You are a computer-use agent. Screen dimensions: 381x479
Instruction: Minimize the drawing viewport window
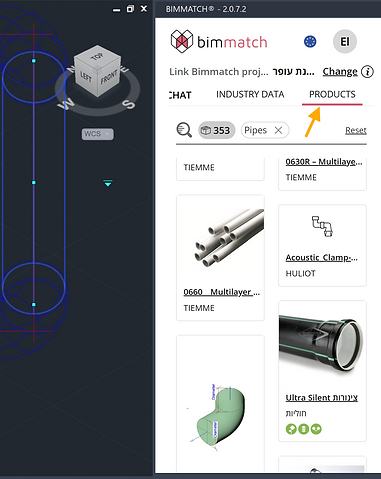[116, 10]
